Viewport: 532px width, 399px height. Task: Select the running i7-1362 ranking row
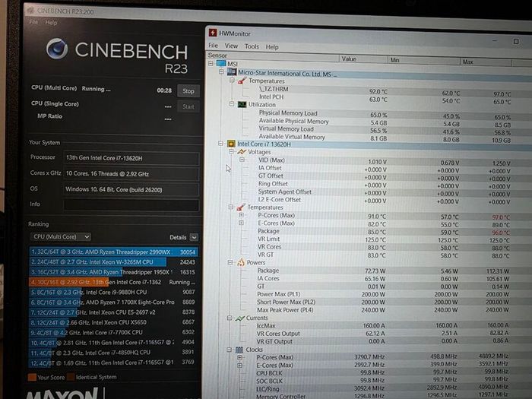[113, 282]
